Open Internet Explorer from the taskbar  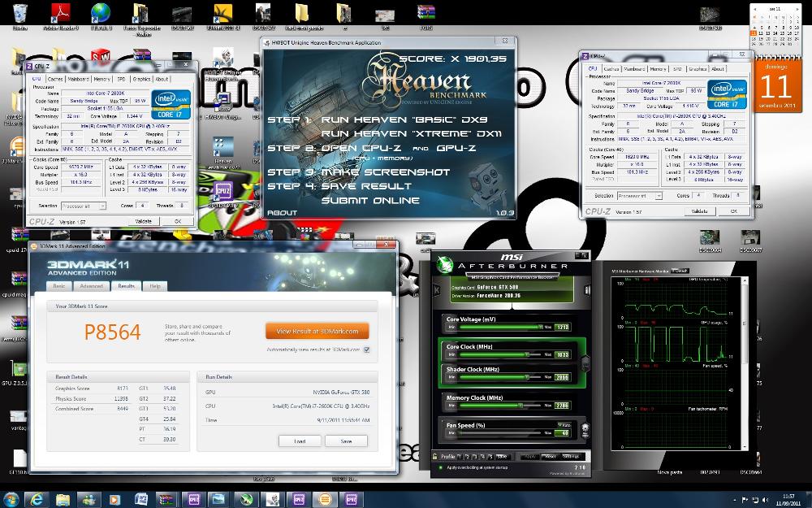(x=37, y=500)
